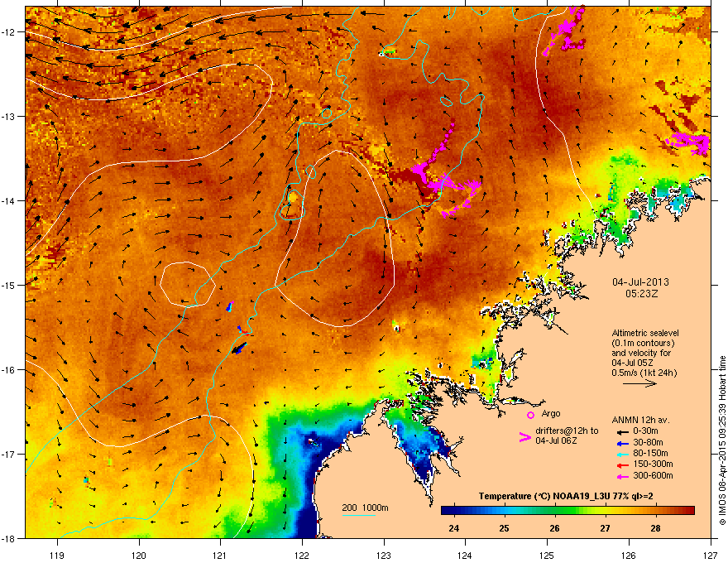Viewport: 728px width, 563px height.
Task: Click the 0.5m/s velocity scale arrow
Action: tap(639, 383)
